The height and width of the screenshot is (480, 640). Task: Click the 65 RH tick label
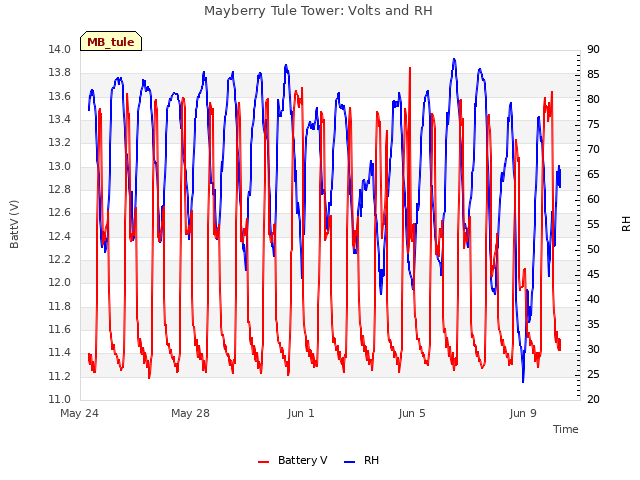593,174
